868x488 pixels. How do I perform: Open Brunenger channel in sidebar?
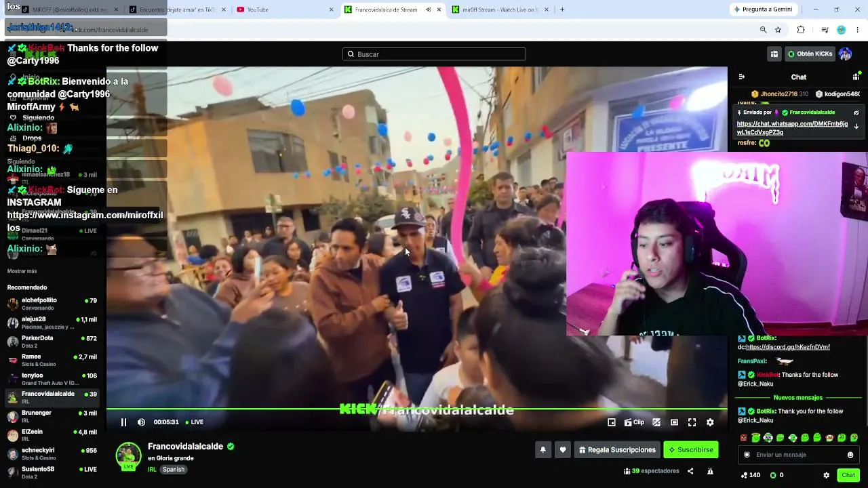pyautogui.click(x=53, y=416)
